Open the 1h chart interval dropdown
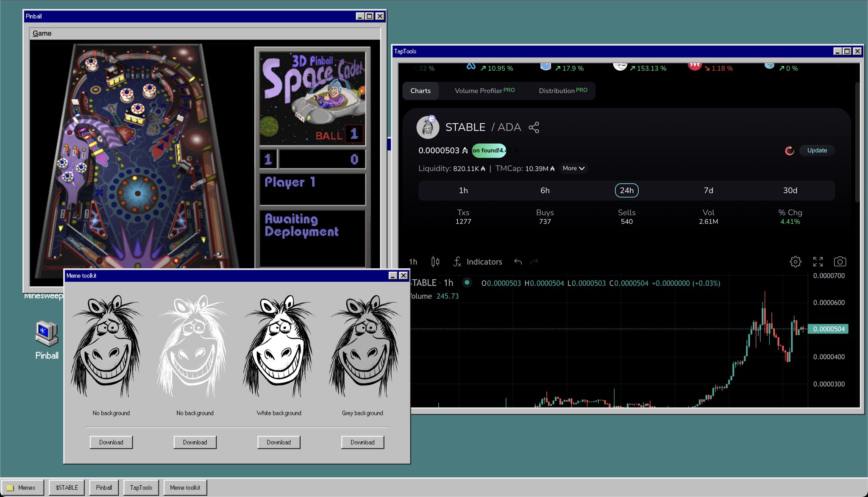Screen dimensions: 868x497 (413, 262)
